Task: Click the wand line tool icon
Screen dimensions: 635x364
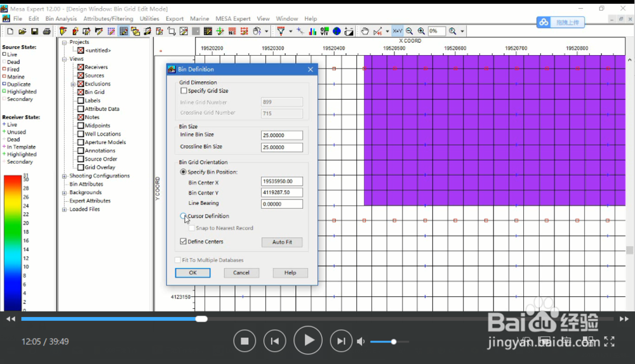Action: (x=300, y=31)
